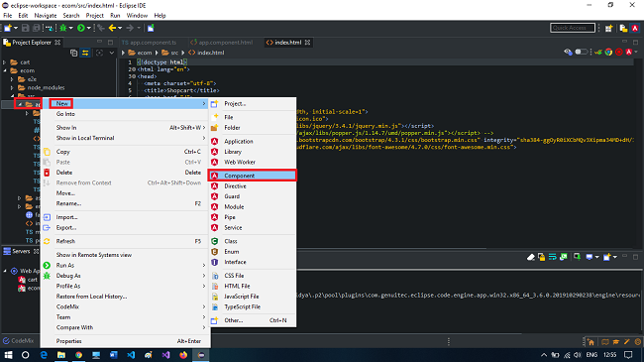The height and width of the screenshot is (362, 644).
Task: Open the Run As submenu
Action: click(125, 266)
